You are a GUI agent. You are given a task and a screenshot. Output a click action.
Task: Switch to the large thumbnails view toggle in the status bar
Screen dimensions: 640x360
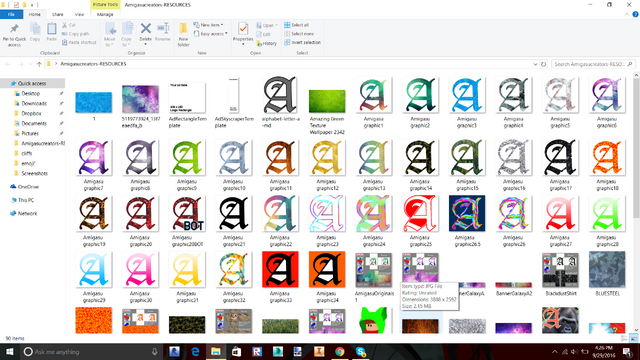(633, 338)
